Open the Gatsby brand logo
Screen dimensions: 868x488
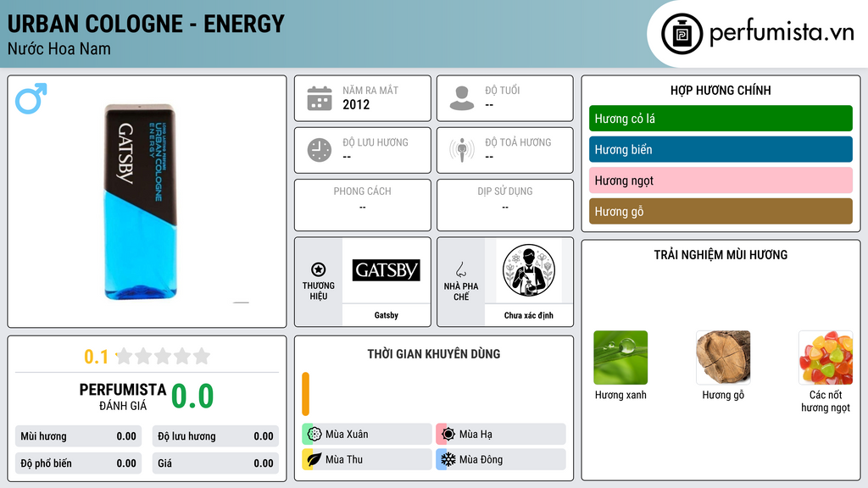click(387, 270)
